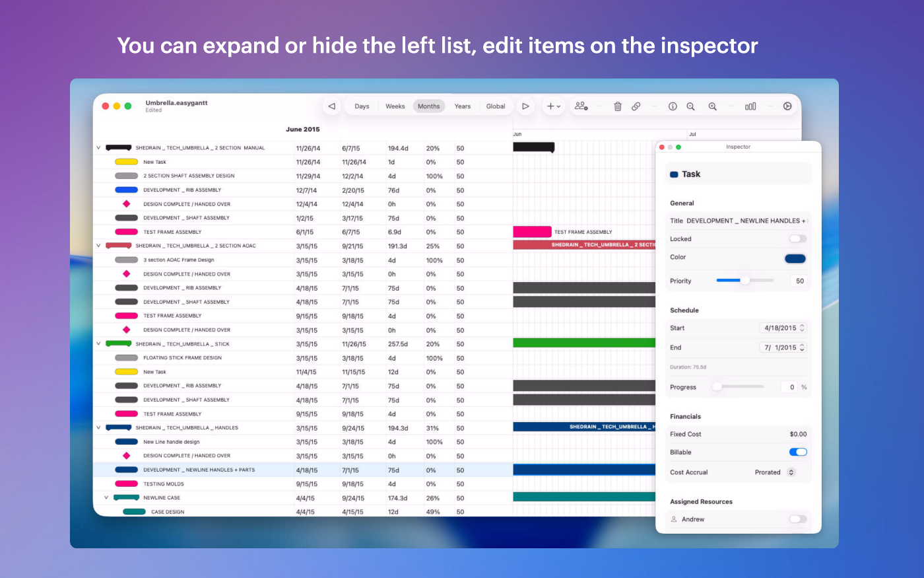Click the zoom out magnifier icon
The height and width of the screenshot is (578, 924).
click(x=690, y=106)
